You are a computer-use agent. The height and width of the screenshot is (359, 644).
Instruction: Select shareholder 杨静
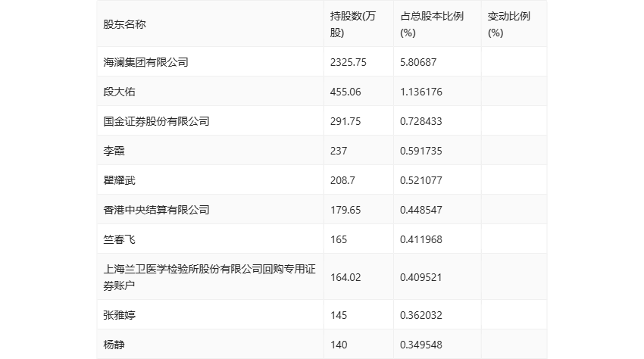114,345
